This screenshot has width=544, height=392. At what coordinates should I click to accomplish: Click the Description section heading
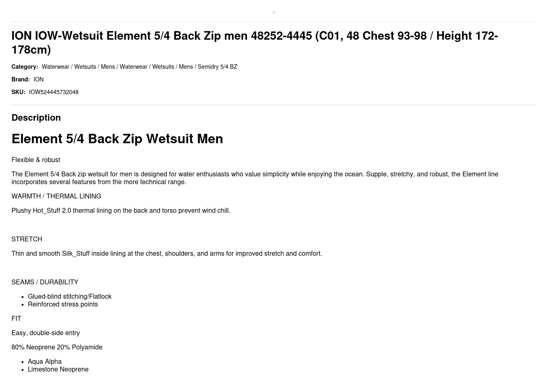(36, 118)
